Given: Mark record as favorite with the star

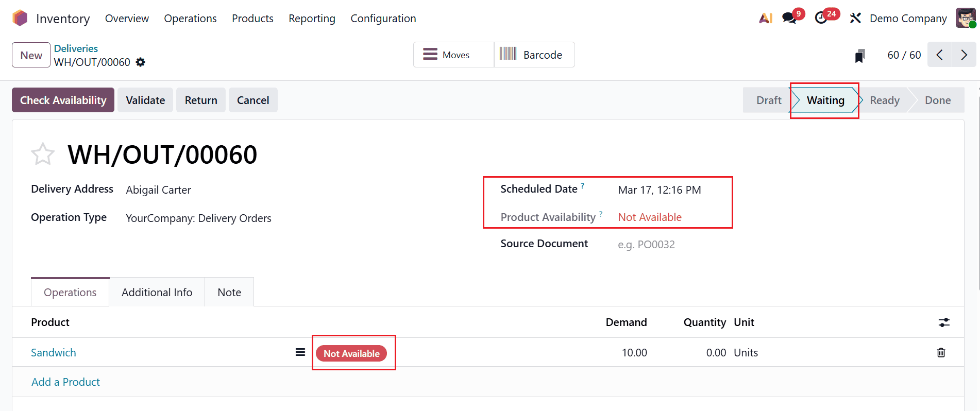Looking at the screenshot, I should pos(43,154).
